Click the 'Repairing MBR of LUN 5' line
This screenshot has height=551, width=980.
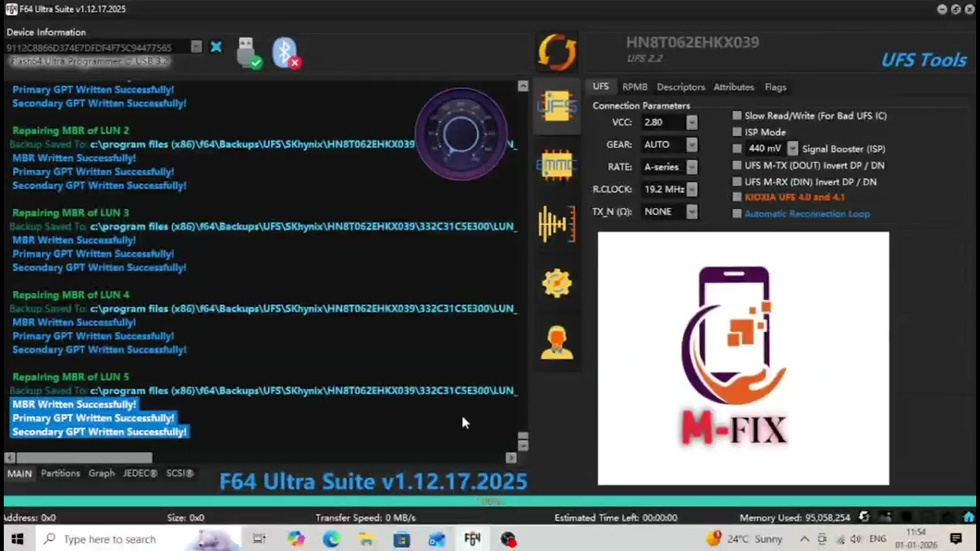click(70, 377)
